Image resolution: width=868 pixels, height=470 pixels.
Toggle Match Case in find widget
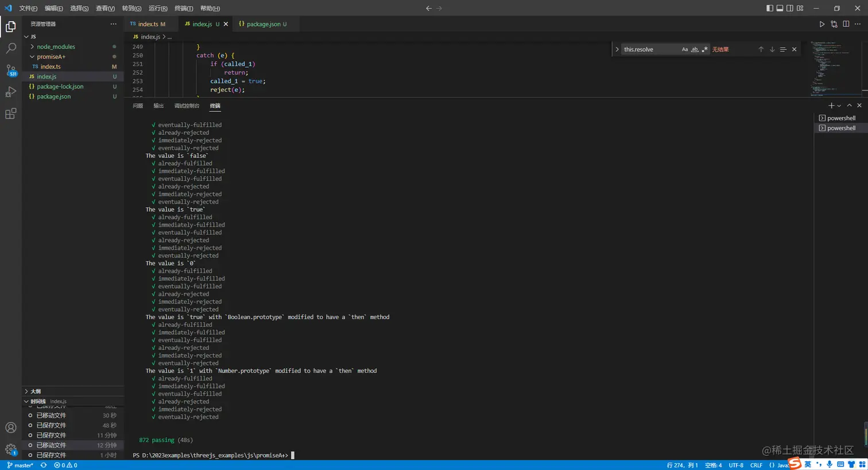click(x=685, y=49)
